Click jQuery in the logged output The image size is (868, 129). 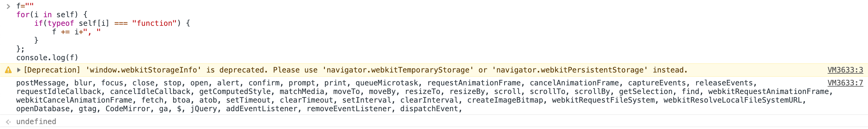point(204,109)
